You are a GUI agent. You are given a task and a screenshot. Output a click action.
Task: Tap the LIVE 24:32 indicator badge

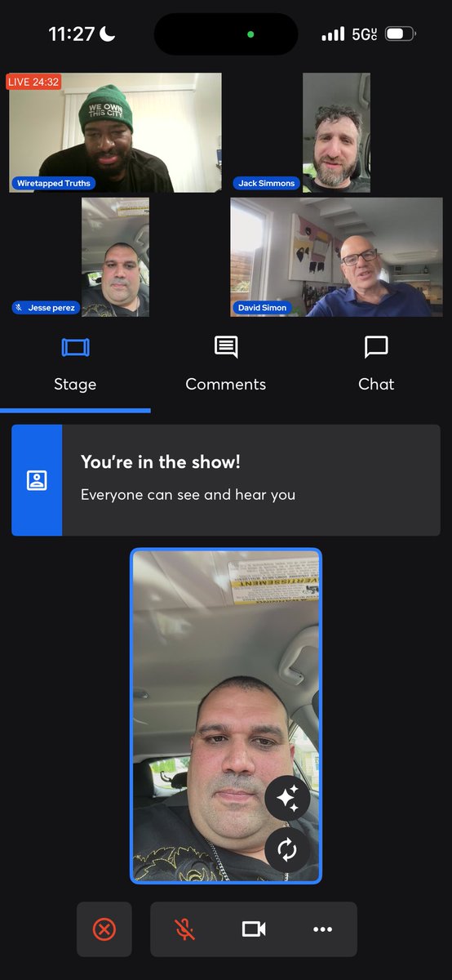[x=33, y=82]
